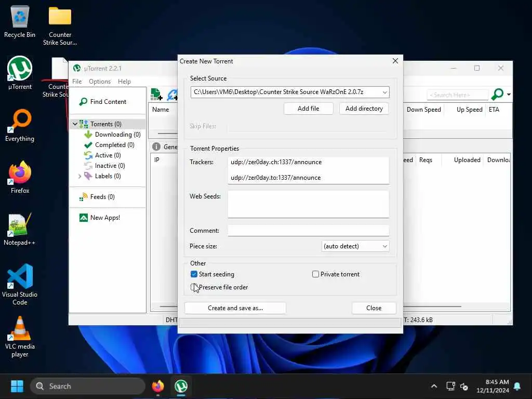The height and width of the screenshot is (399, 532).
Task: Click the Windows Start button
Action: [x=17, y=386]
